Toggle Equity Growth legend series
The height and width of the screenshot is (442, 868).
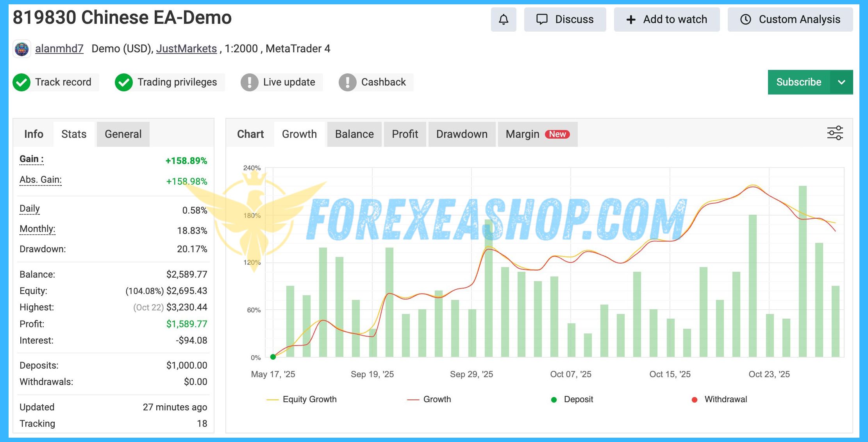[302, 399]
